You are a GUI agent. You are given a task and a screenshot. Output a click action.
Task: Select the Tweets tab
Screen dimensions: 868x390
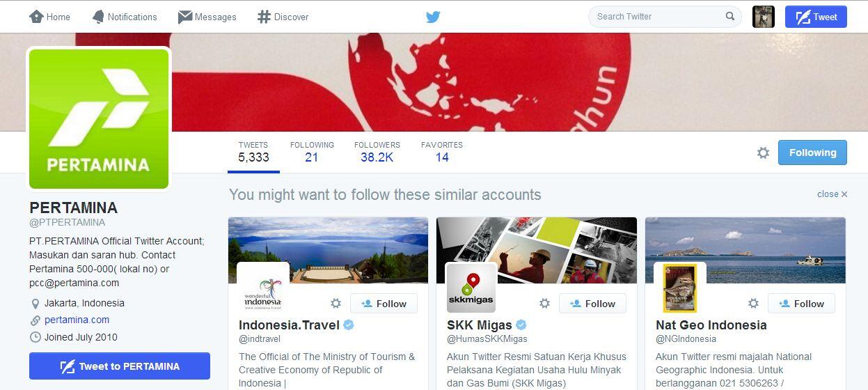pos(253,152)
